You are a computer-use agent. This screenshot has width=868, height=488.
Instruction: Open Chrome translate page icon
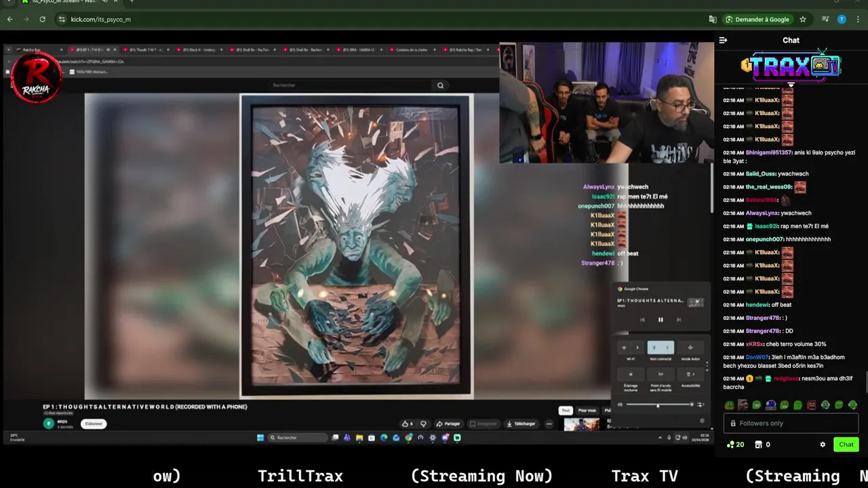pyautogui.click(x=713, y=19)
